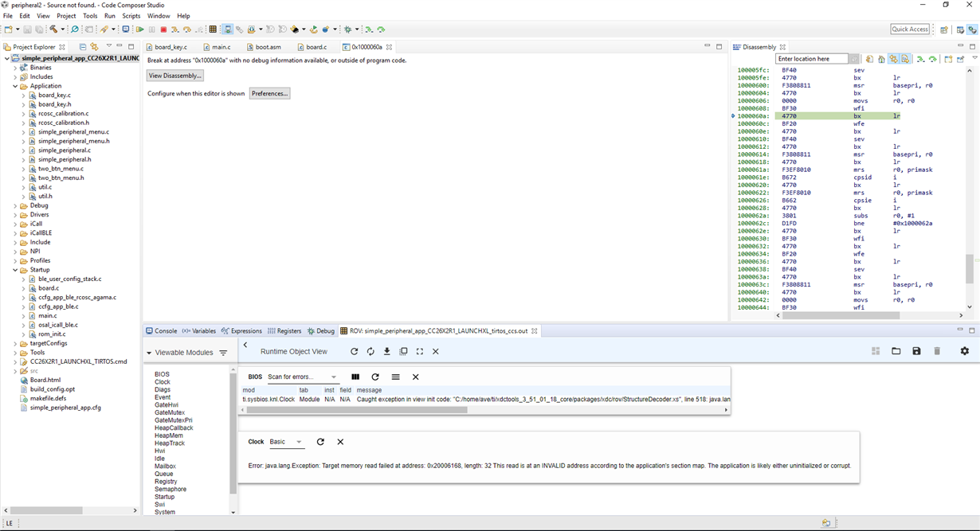Open Project Explorer view menu arrow

click(109, 46)
